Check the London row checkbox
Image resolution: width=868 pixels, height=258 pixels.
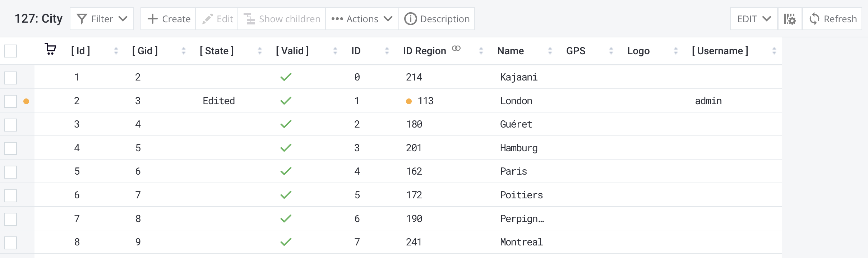click(x=10, y=101)
